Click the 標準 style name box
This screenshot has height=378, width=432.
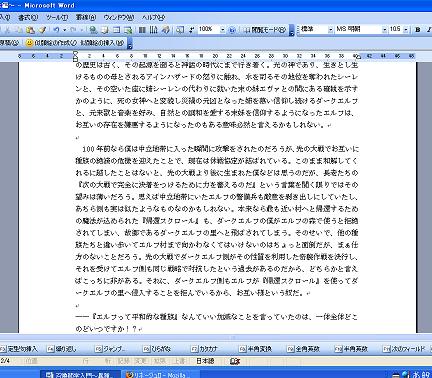tap(314, 29)
